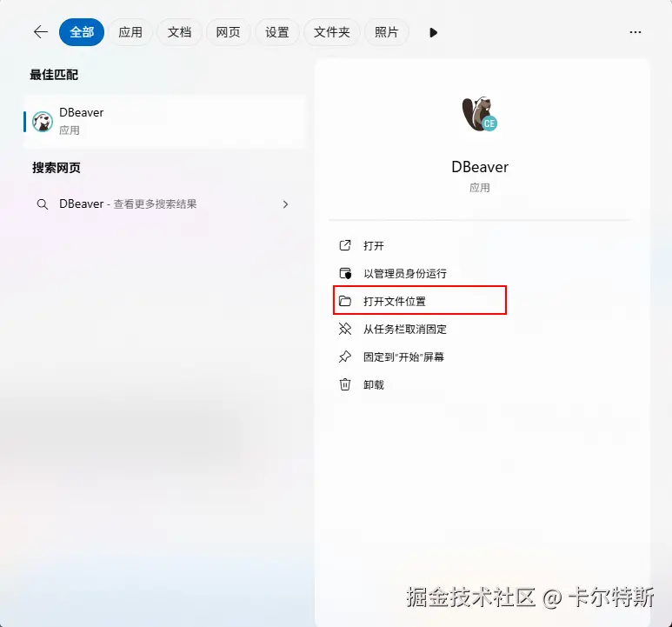672x627 pixels.
Task: Click the 应用 label under DBeaver in details pane
Action: pyautogui.click(x=480, y=188)
